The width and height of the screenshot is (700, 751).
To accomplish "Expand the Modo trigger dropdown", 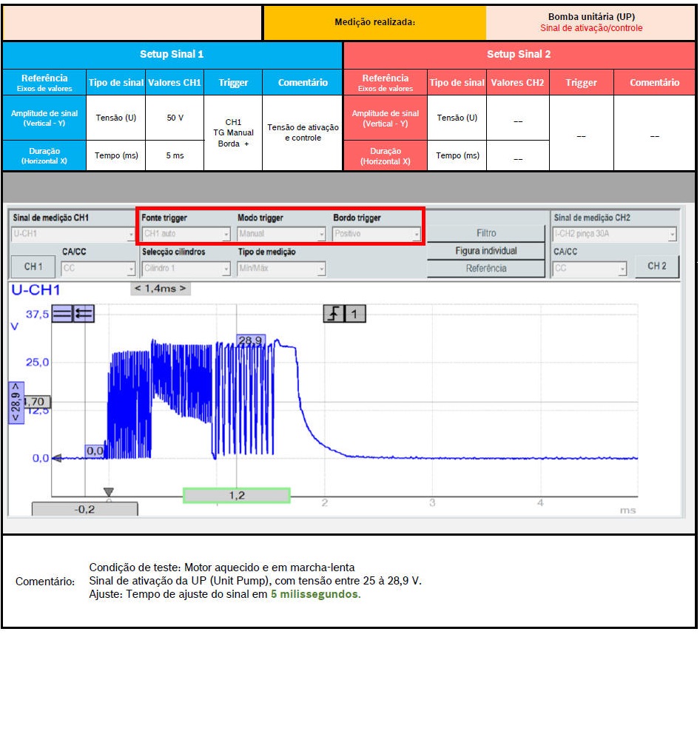I will point(281,234).
